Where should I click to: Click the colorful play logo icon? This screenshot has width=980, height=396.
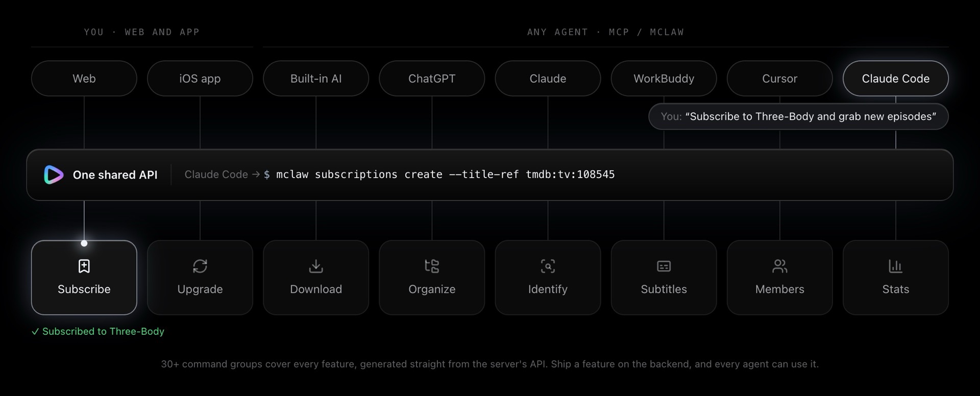54,175
